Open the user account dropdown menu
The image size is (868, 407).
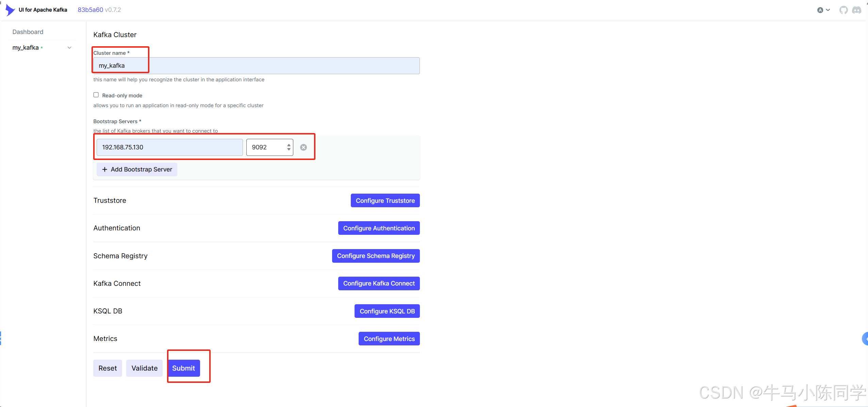pos(824,10)
